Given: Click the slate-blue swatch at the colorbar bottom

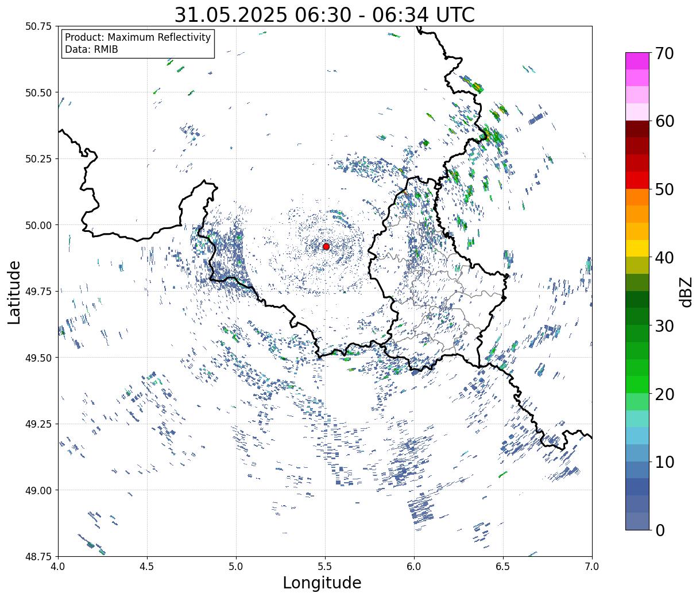Looking at the screenshot, I should 637,521.
